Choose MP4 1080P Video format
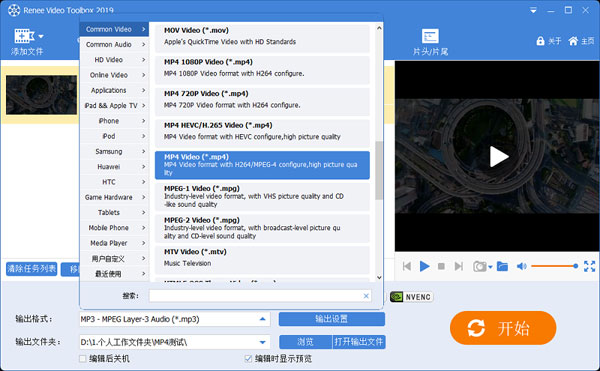This screenshot has height=371, width=600. tap(262, 70)
